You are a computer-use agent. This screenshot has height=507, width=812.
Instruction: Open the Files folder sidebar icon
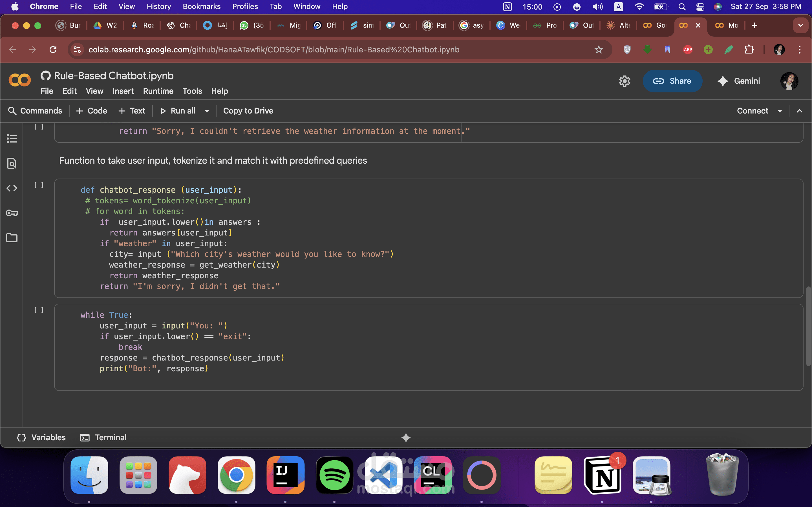pyautogui.click(x=12, y=238)
